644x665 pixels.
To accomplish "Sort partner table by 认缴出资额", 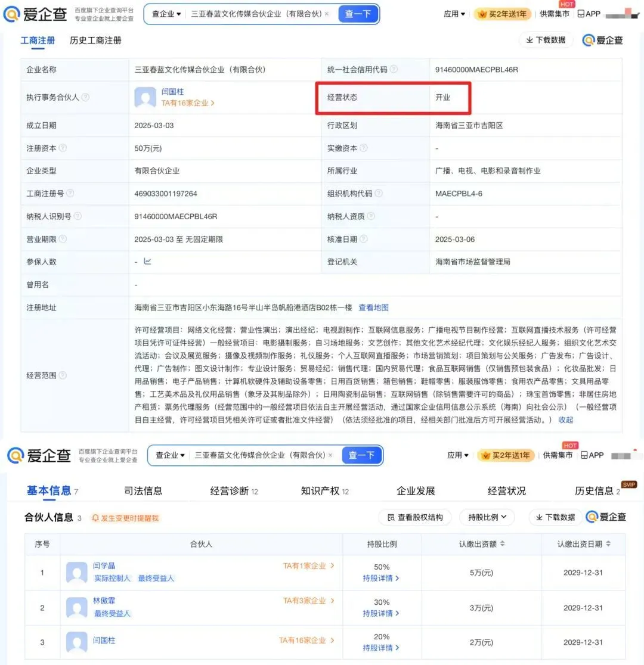I will (502, 544).
